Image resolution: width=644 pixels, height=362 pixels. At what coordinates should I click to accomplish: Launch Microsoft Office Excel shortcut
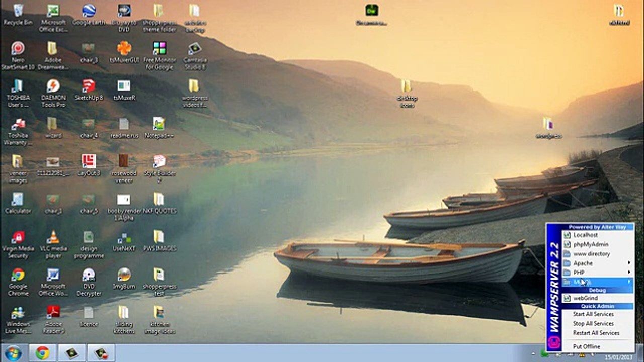tap(53, 18)
